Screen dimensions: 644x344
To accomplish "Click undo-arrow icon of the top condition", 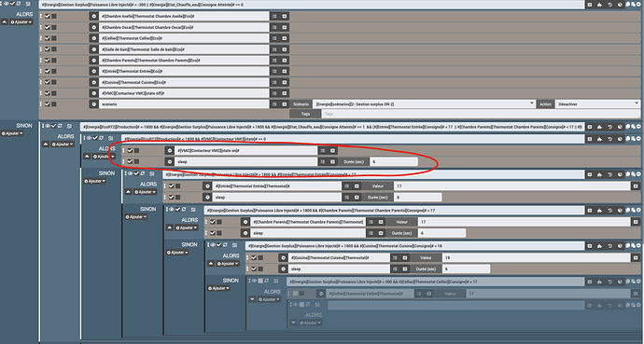I will pos(609,5).
